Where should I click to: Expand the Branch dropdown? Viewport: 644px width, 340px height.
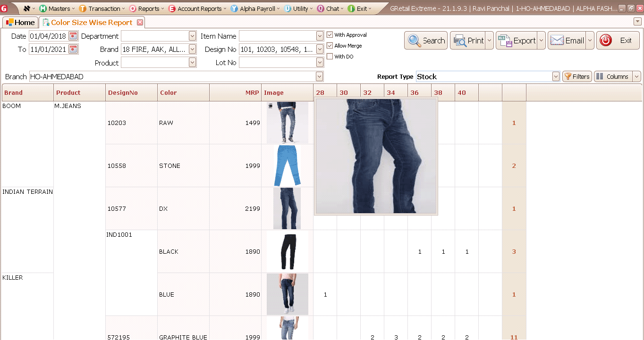tap(320, 76)
